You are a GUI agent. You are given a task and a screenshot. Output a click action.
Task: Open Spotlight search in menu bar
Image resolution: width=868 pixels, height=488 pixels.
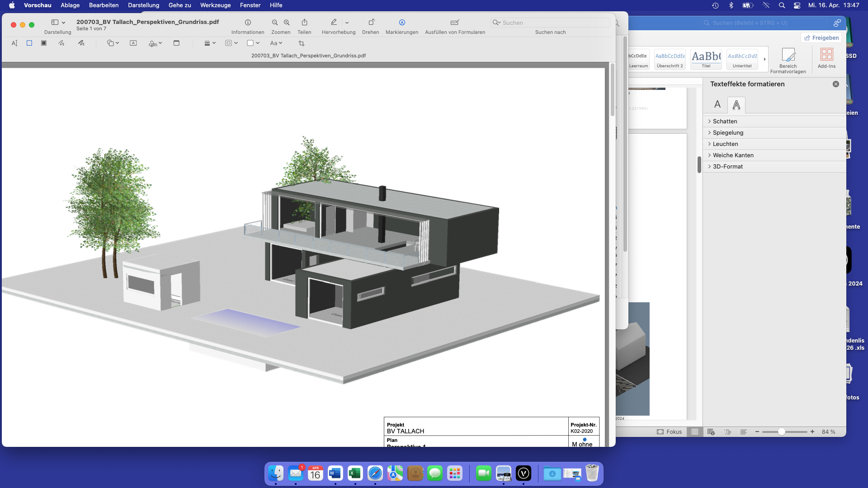tap(782, 5)
